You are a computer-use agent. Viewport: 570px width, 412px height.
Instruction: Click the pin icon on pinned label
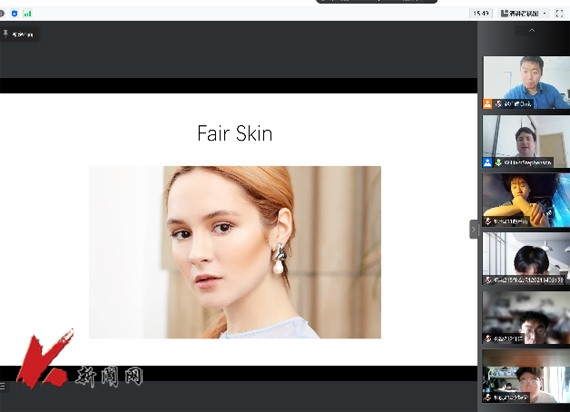5,34
